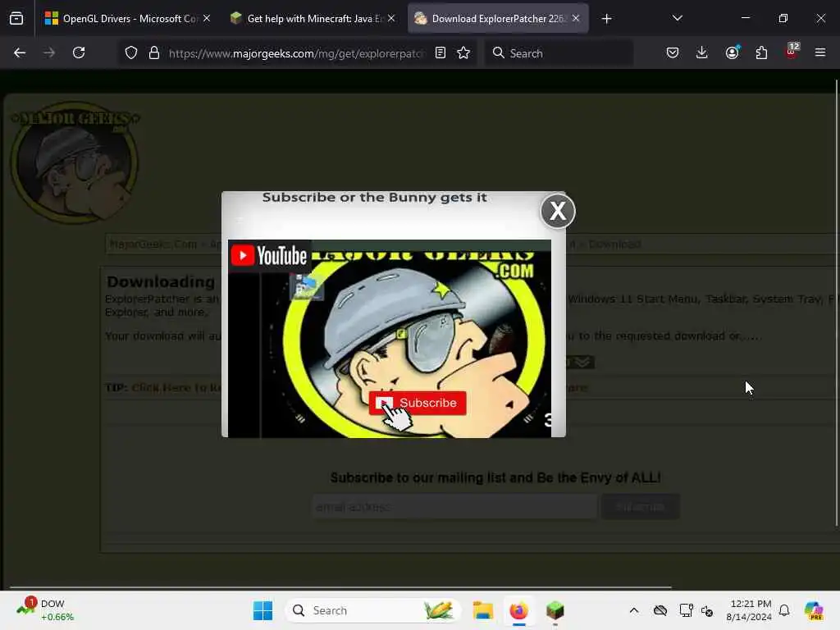Save page to Pocket
The image size is (840, 630).
673,52
